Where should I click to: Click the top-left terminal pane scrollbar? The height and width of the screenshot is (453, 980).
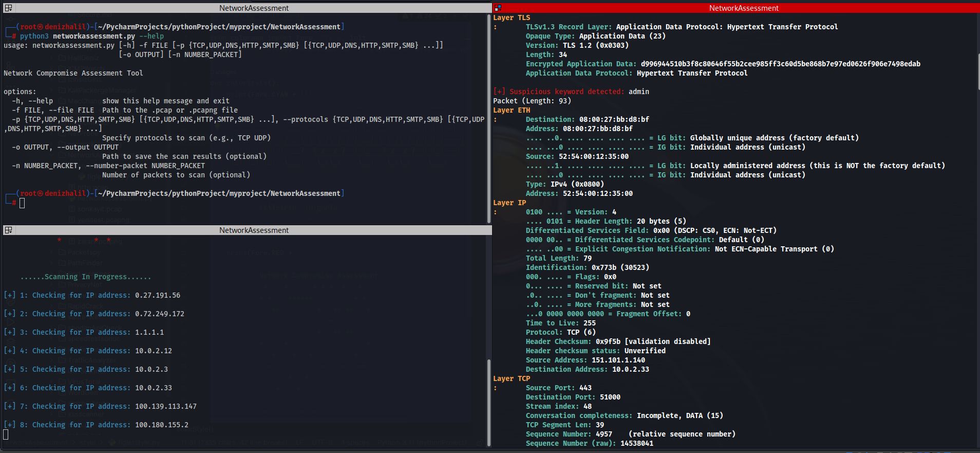point(489,118)
